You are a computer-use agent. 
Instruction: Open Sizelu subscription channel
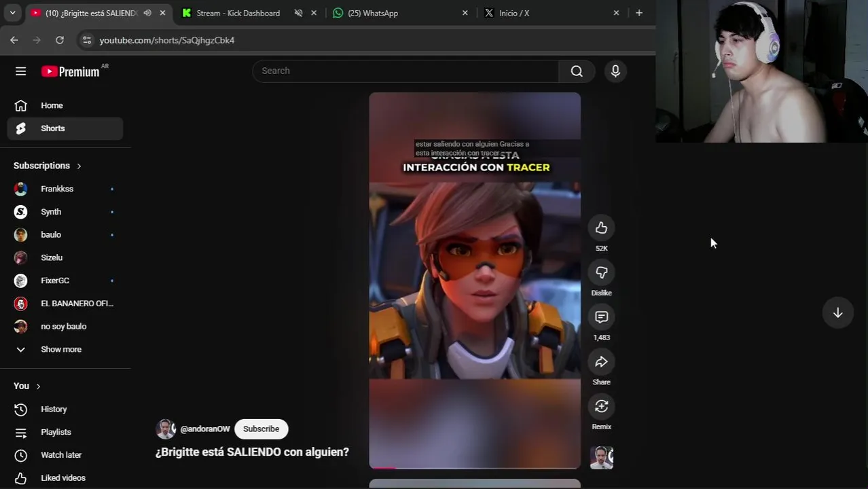(x=65, y=257)
